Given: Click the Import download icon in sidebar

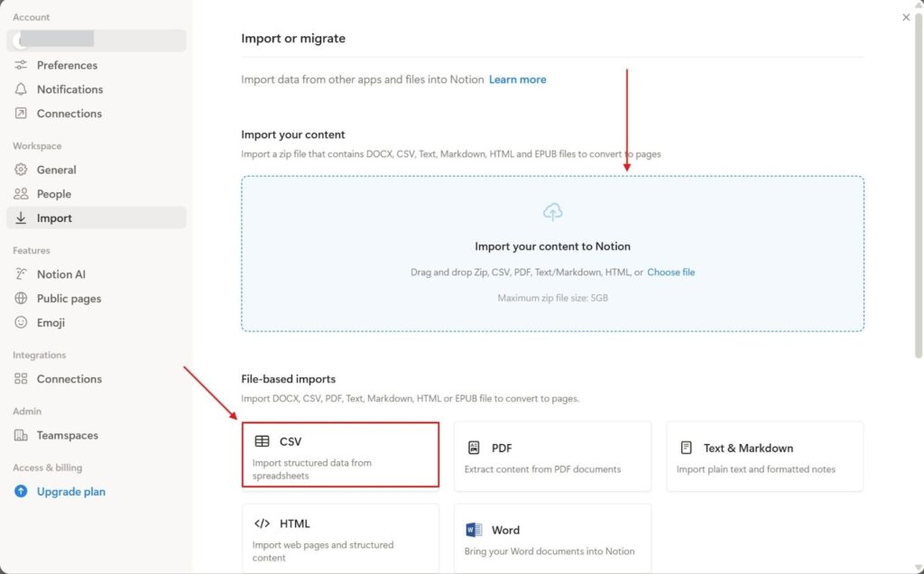Looking at the screenshot, I should pyautogui.click(x=23, y=218).
